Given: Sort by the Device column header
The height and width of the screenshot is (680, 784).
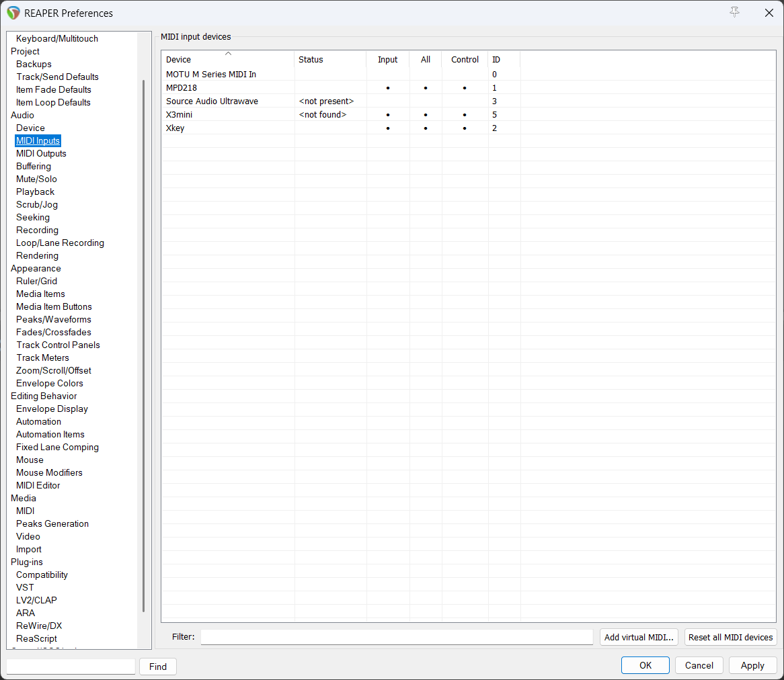Looking at the screenshot, I should 227,59.
